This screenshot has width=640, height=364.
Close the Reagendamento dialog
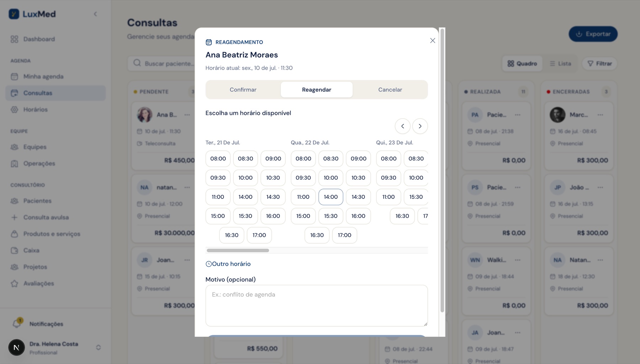click(432, 40)
